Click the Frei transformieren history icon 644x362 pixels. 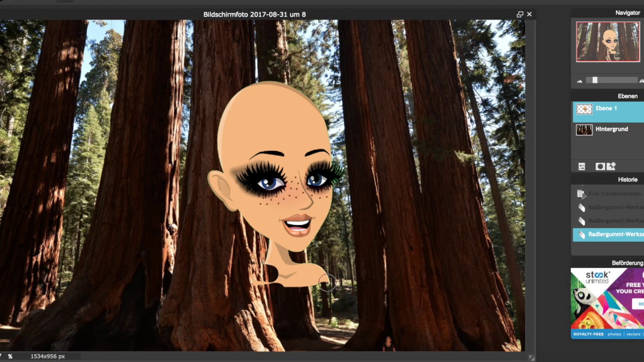coord(581,194)
